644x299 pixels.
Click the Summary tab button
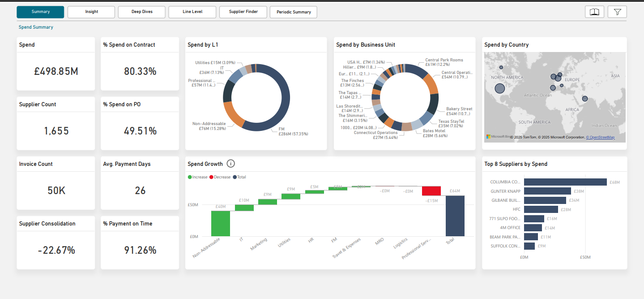tap(40, 12)
